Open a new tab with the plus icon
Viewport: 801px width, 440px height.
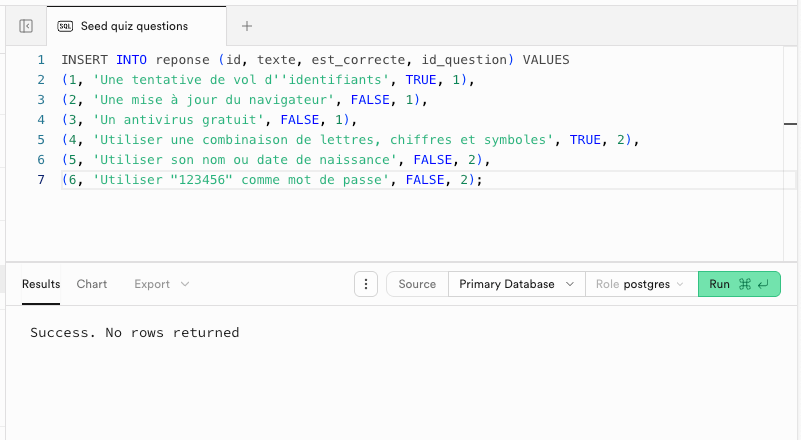point(247,26)
